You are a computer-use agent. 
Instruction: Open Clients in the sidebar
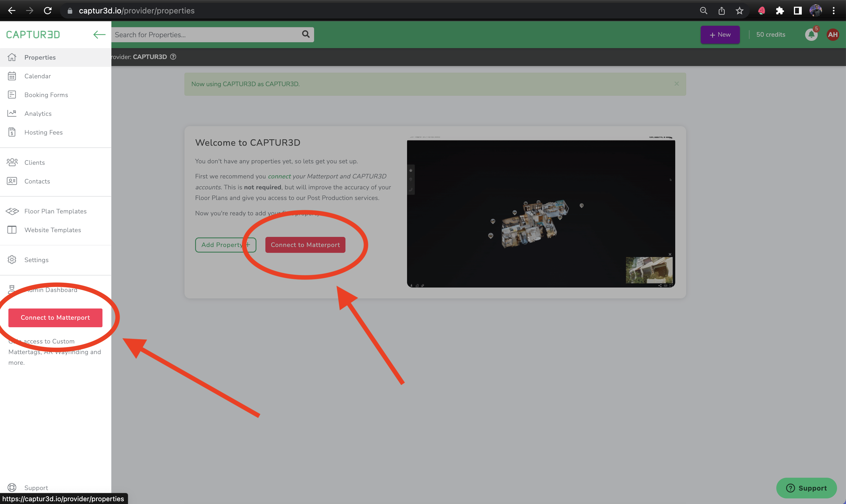click(x=55, y=162)
